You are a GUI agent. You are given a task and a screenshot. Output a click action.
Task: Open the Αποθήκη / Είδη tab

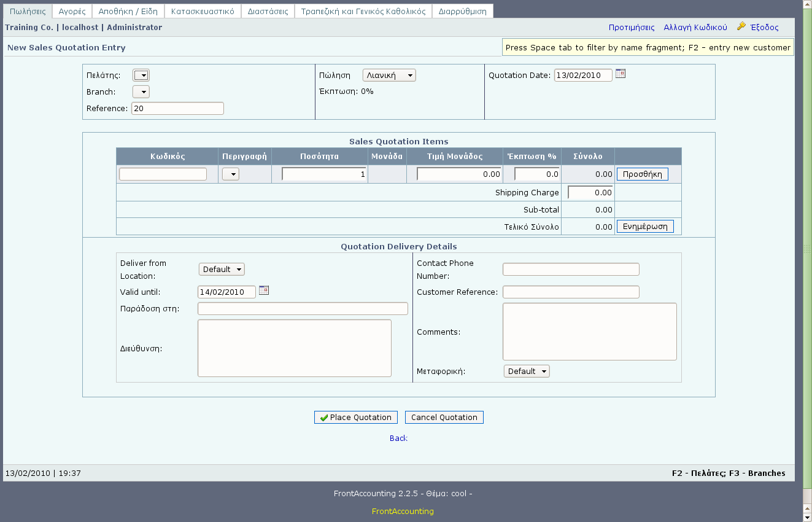(x=128, y=12)
